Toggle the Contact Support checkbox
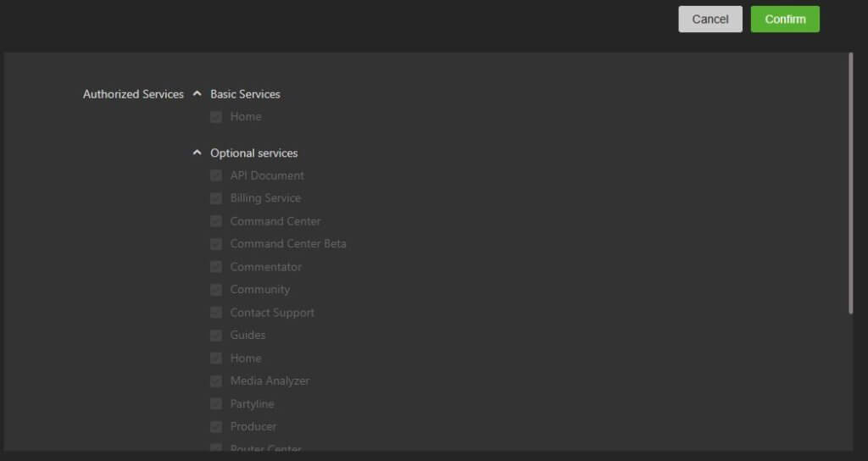 click(216, 313)
